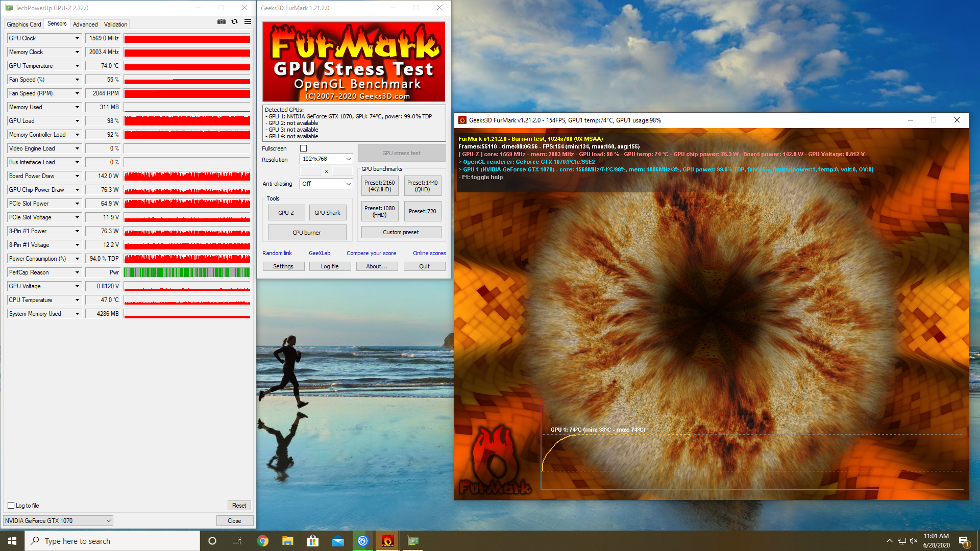Click the network tray icon
Screen dimensions: 980x551
pos(902,541)
